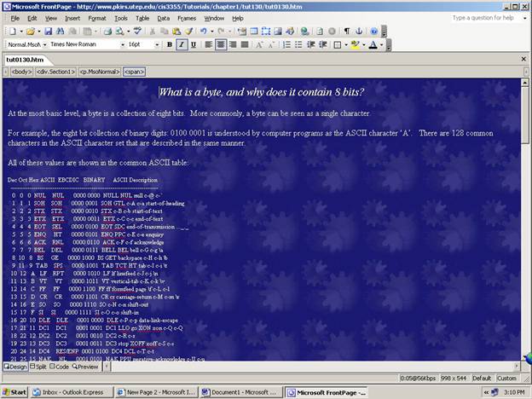Viewport: 532px width, 399px height.
Task: Click the New Page icon
Action: (x=13, y=32)
